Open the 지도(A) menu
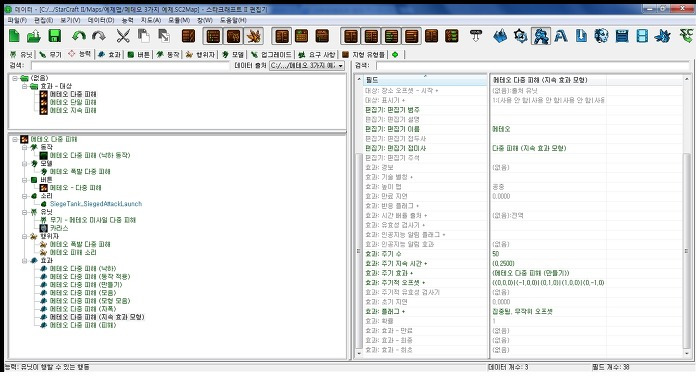 click(150, 20)
